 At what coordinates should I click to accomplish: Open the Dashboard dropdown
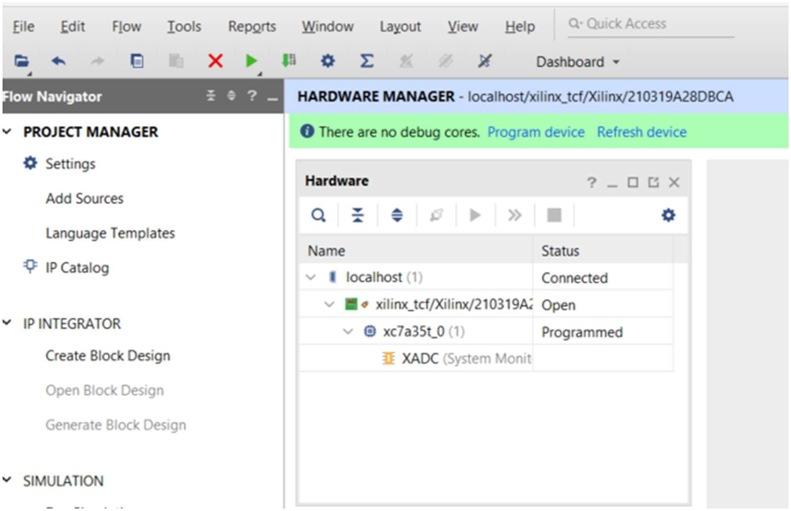577,62
